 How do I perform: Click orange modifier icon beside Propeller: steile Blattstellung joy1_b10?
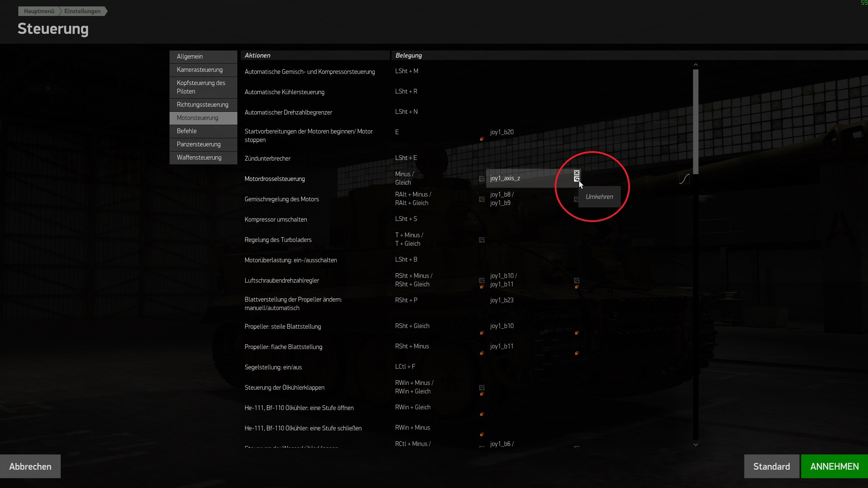pyautogui.click(x=576, y=333)
